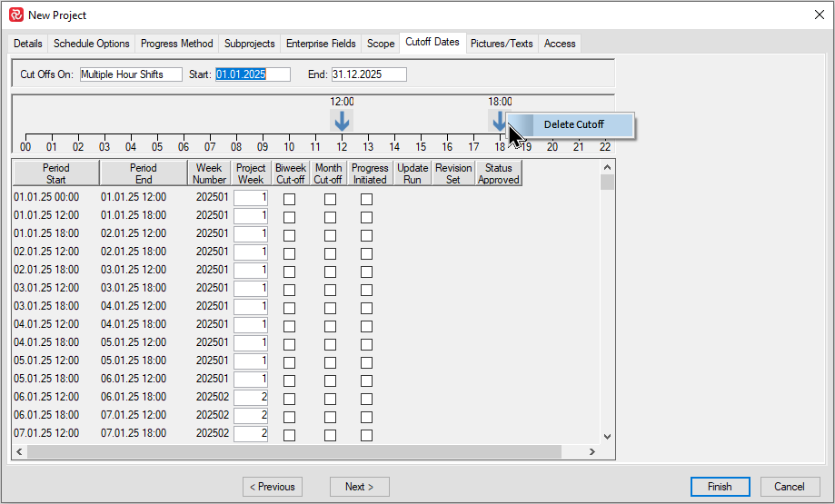Viewport: 835px width, 504px height.
Task: Open the Pictures/Texts tab
Action: point(502,44)
